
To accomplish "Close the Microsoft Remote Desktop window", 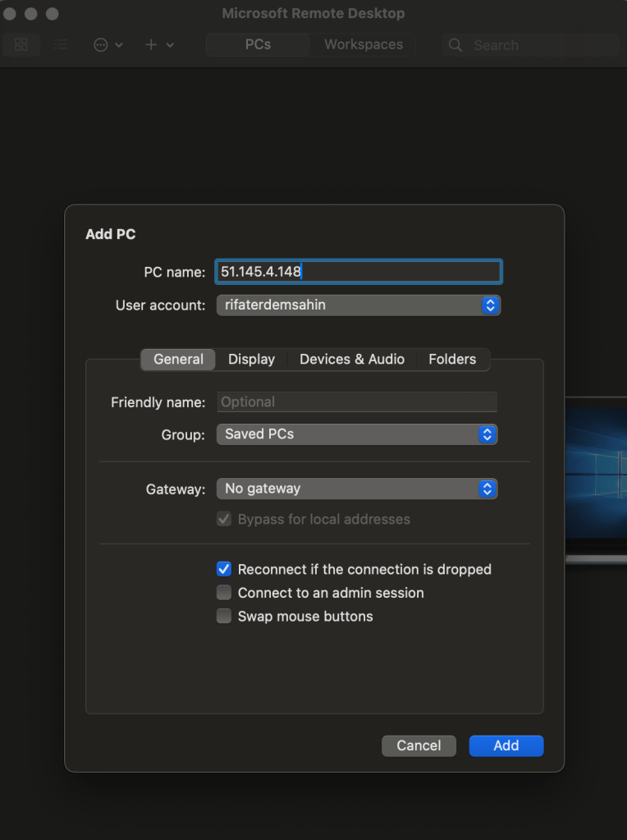I will coord(10,13).
